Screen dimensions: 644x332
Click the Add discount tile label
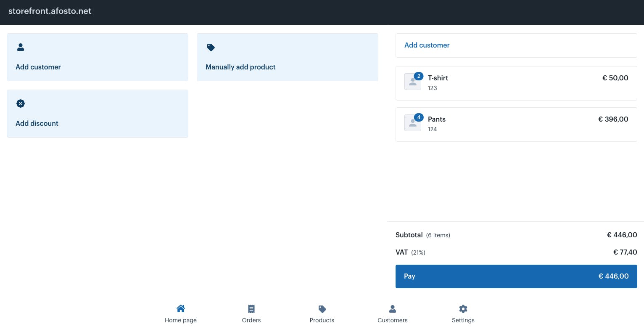coord(37,123)
